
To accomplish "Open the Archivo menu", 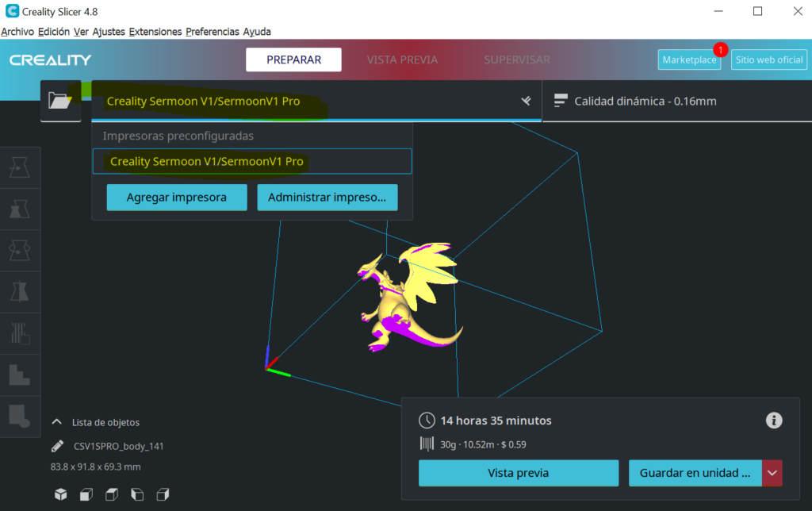I will tap(18, 32).
